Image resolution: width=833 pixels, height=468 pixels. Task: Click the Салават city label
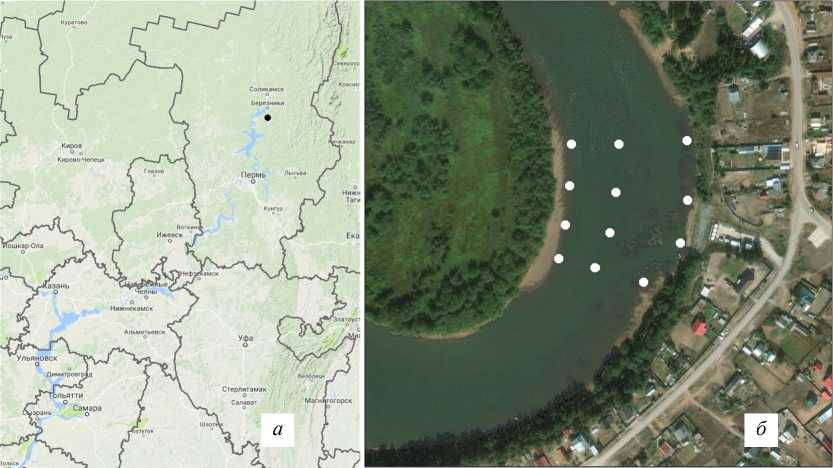[244, 403]
